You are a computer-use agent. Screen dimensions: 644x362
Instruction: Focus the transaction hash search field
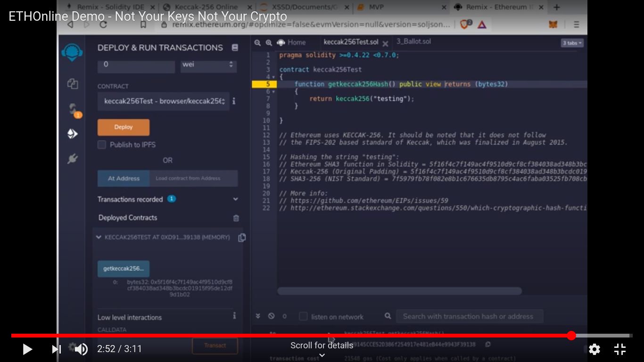[x=470, y=316]
